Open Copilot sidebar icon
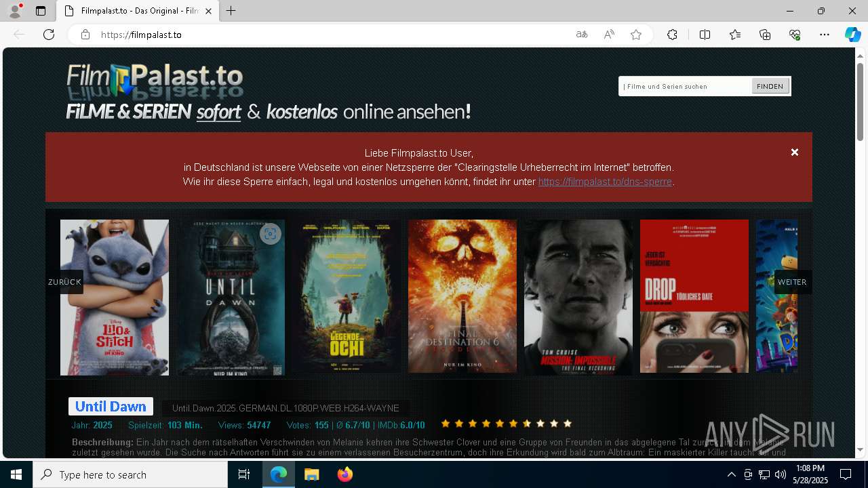Screen dimensions: 868x488 [852, 35]
